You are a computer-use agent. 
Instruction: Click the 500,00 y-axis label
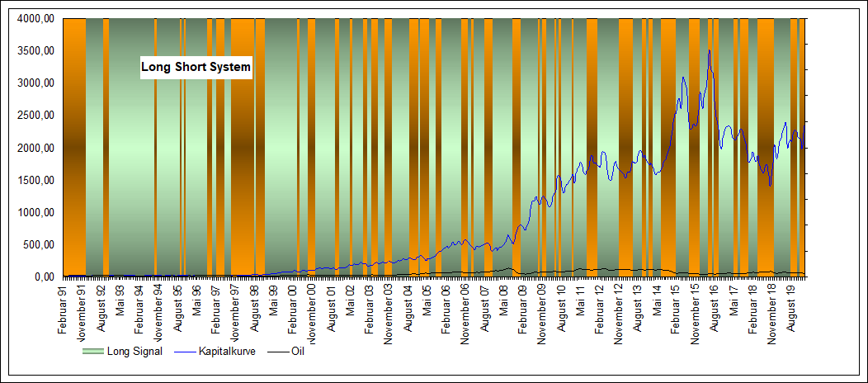[x=38, y=244]
